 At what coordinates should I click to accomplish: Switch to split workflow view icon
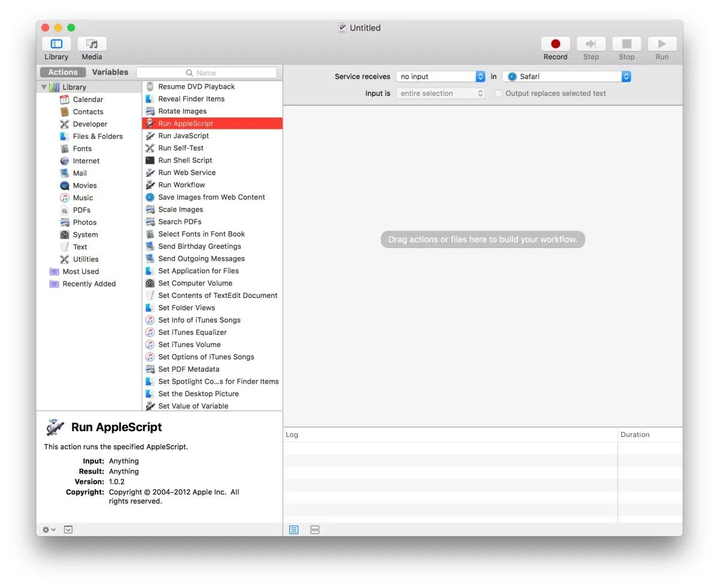click(x=315, y=530)
